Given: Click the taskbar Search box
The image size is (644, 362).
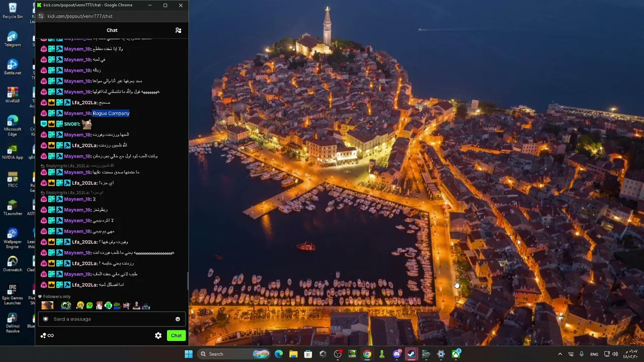Looking at the screenshot, I should click(233, 354).
